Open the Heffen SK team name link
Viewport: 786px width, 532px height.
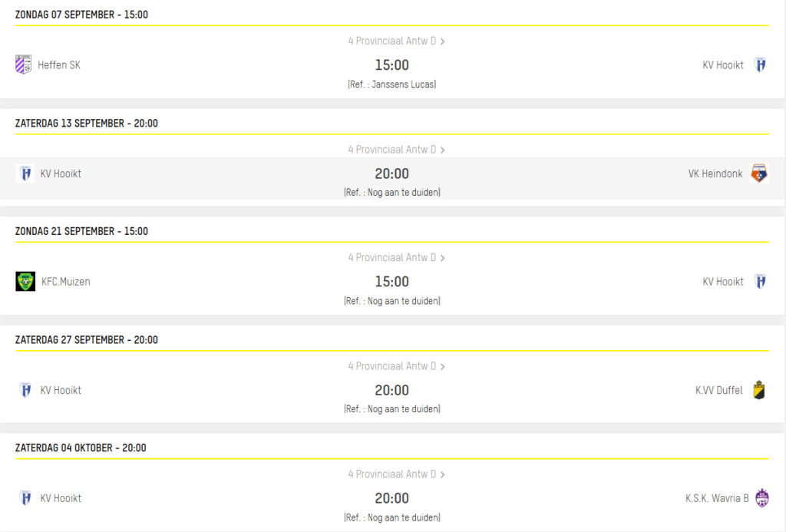coord(58,64)
